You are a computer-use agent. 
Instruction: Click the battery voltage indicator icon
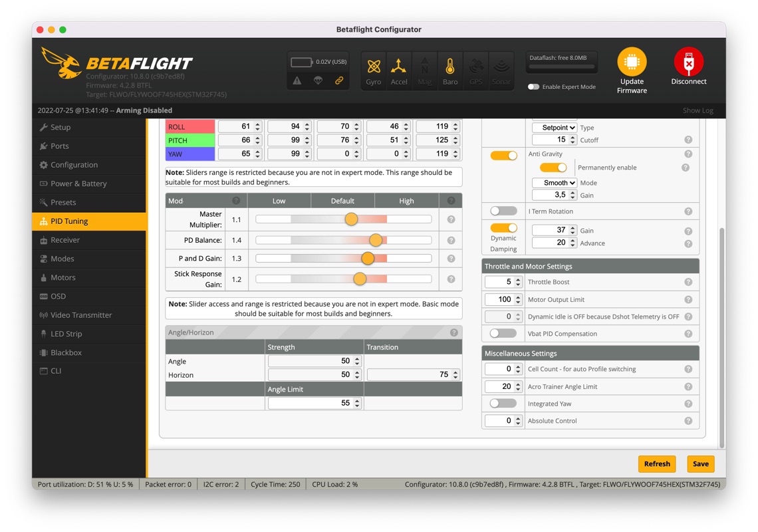coord(301,63)
